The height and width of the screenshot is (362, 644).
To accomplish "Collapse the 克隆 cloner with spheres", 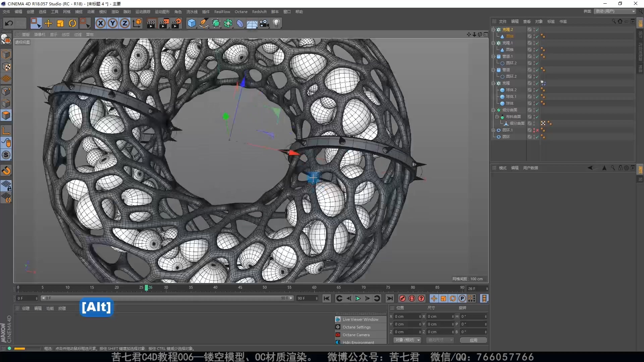I will pos(493,83).
